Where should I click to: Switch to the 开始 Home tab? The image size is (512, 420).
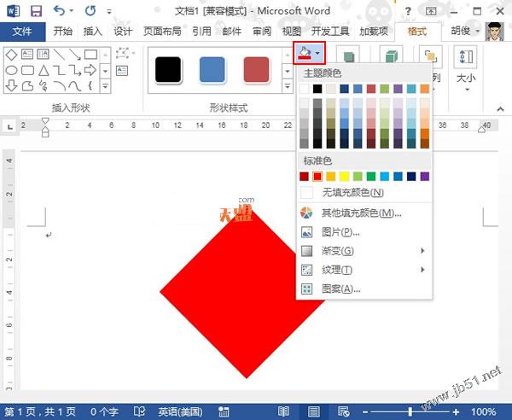click(x=62, y=32)
